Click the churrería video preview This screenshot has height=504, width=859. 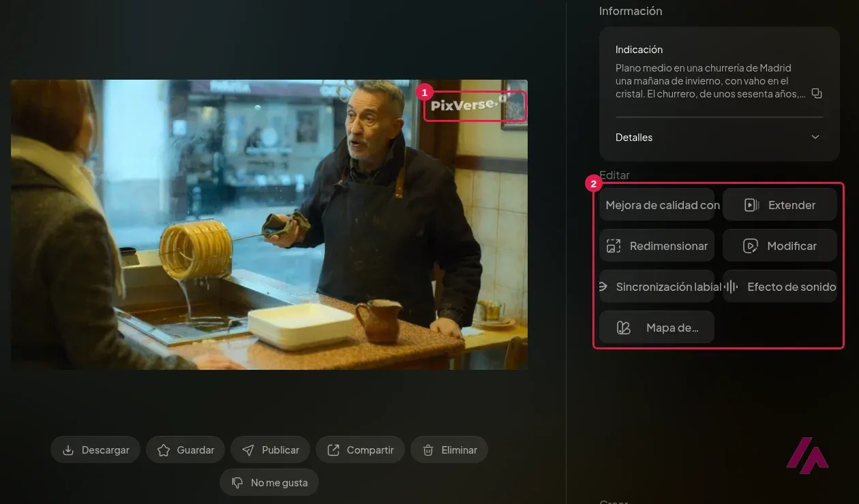pos(269,225)
